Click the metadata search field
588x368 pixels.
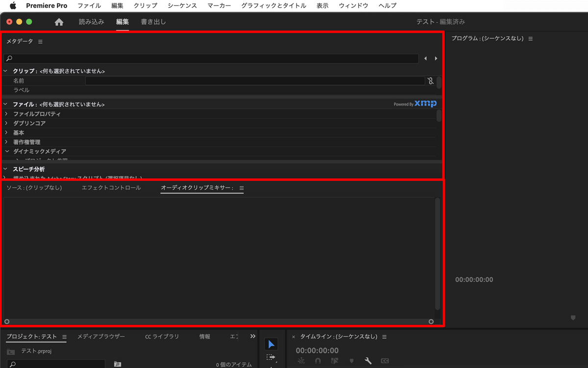(x=212, y=58)
